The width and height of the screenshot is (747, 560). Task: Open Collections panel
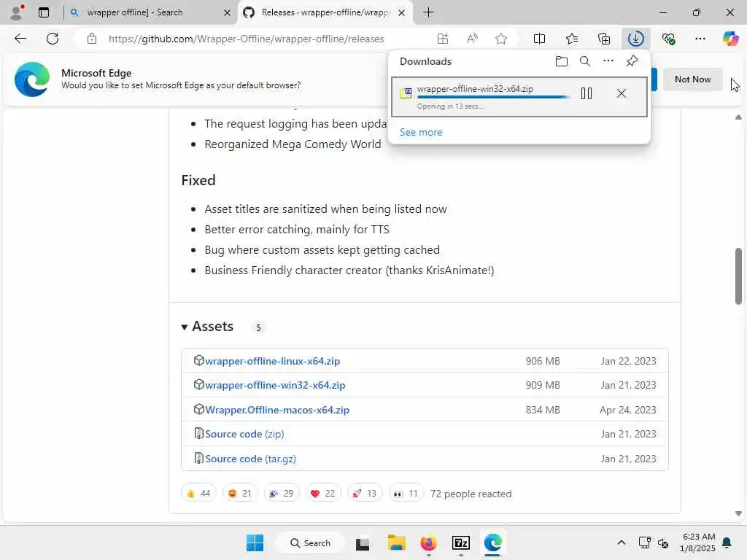(x=603, y=39)
